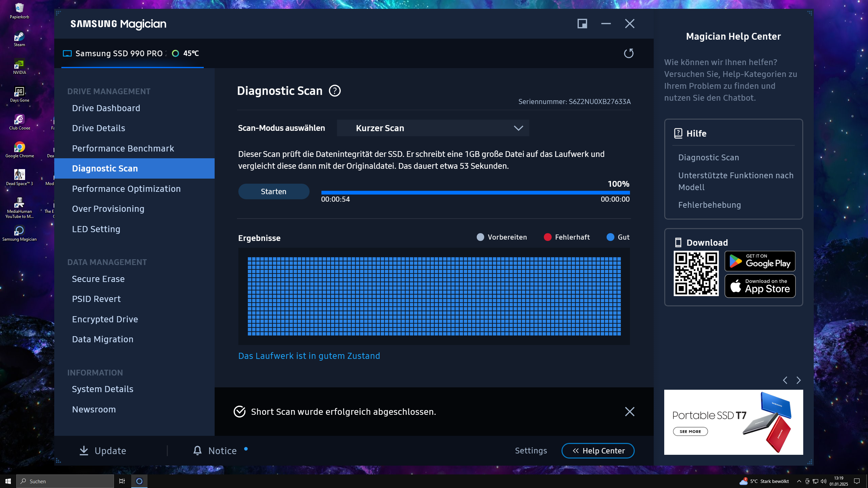Open notifications via the Notice bell icon
This screenshot has height=488, width=868.
198,450
